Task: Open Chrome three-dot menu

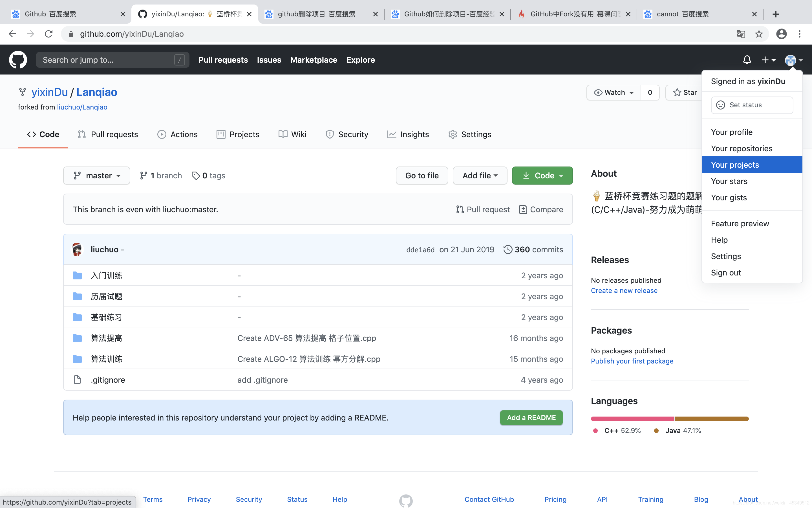Action: click(x=800, y=34)
